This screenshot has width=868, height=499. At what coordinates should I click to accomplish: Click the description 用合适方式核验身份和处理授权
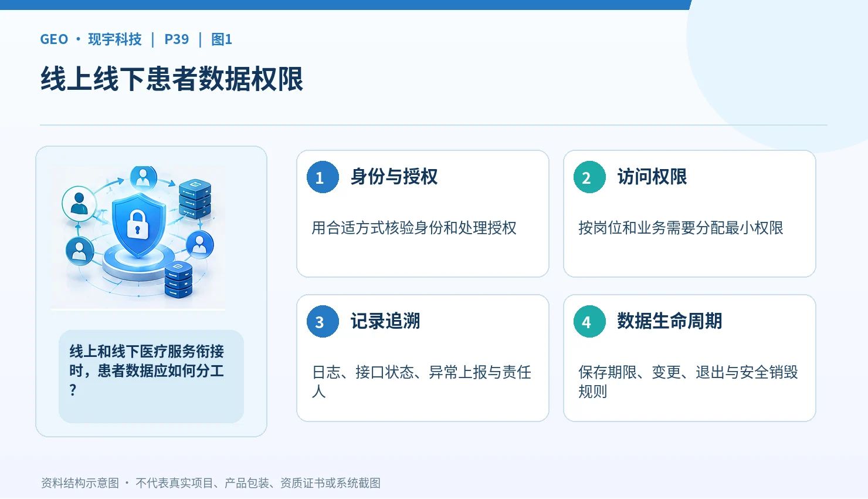pos(414,228)
